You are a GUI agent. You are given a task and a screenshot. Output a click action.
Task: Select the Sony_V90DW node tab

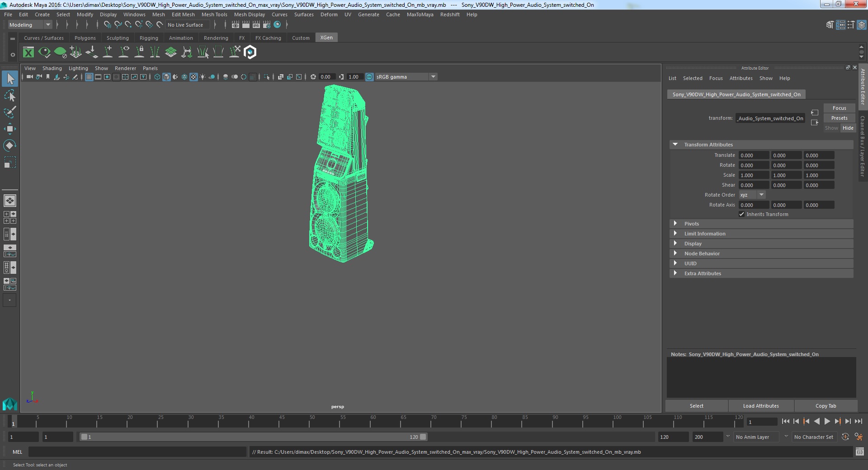[x=736, y=94]
